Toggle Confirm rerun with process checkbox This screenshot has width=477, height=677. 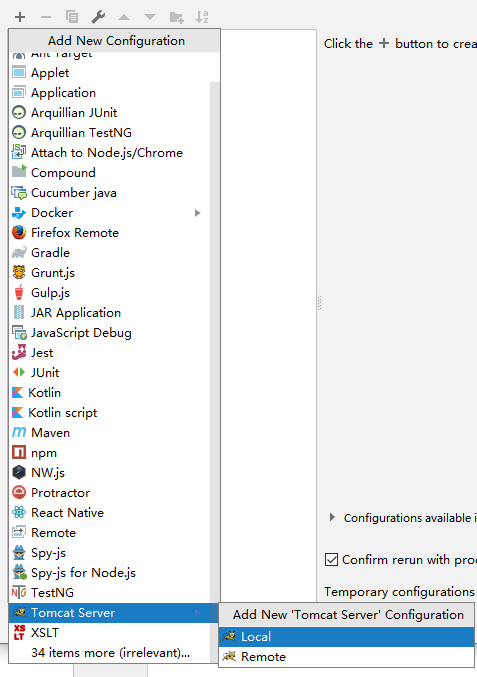pyautogui.click(x=331, y=560)
